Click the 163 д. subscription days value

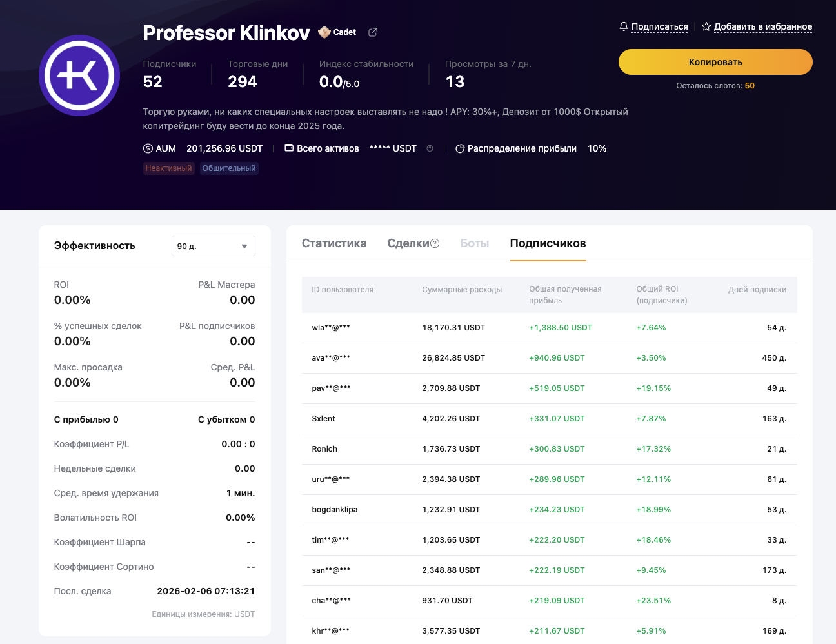[774, 419]
